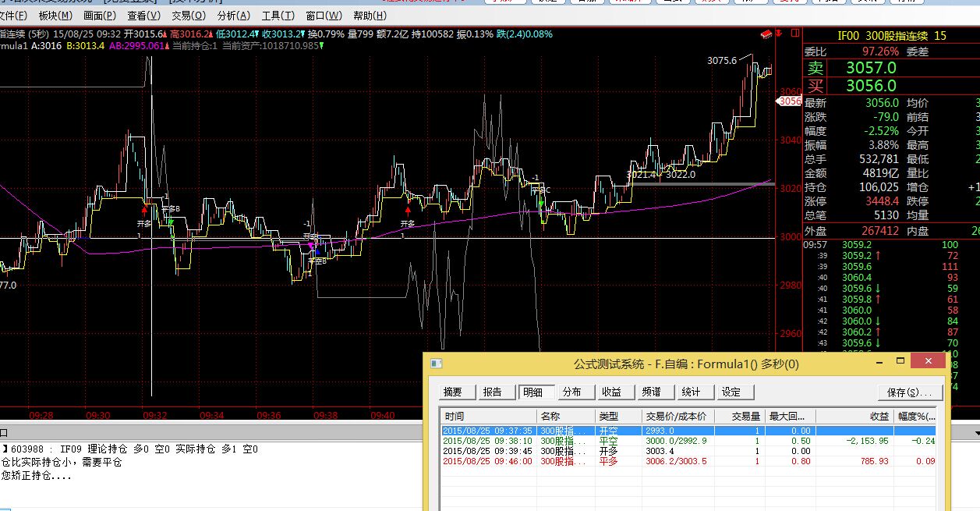
Task: Click the 您矫正持仓.... message line
Action: pos(37,474)
